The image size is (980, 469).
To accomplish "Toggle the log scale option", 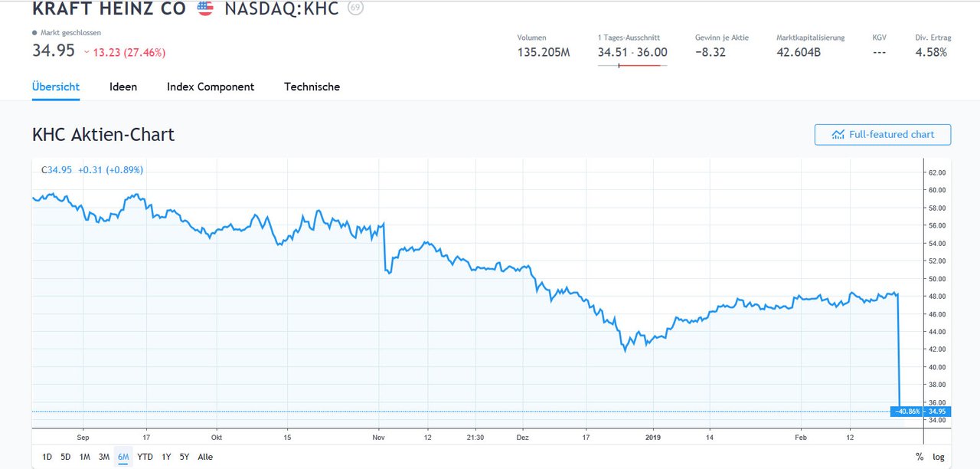I will tap(939, 457).
